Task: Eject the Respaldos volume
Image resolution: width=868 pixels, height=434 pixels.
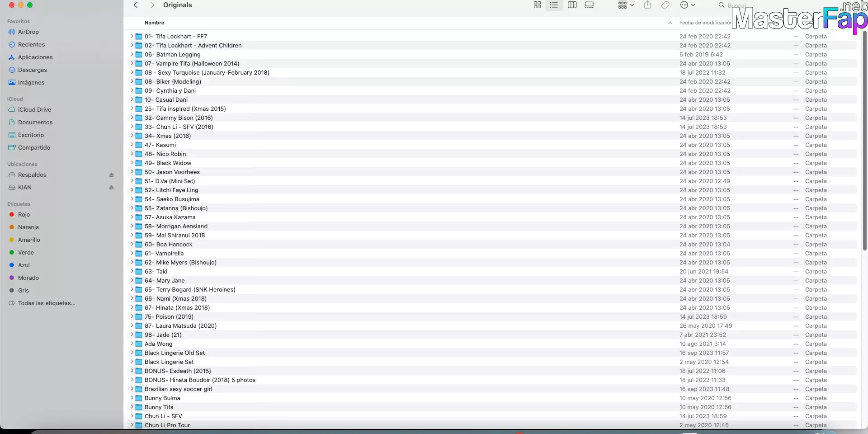Action: tap(111, 175)
